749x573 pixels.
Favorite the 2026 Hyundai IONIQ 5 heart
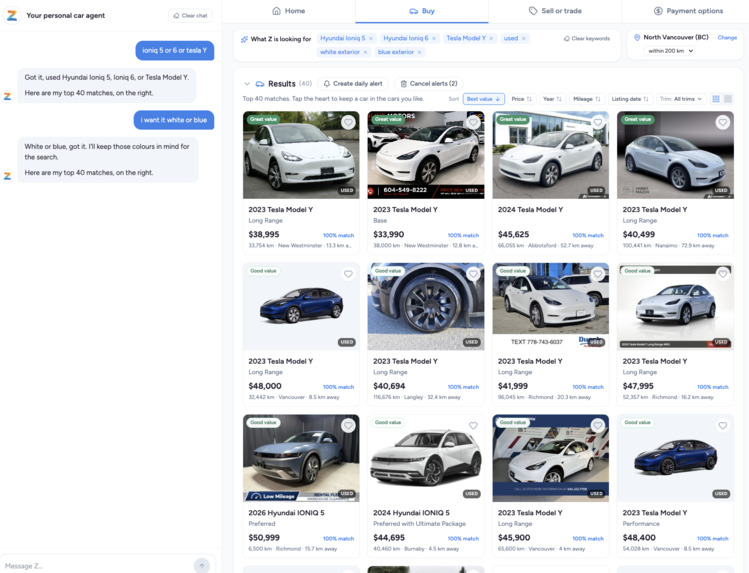(348, 425)
